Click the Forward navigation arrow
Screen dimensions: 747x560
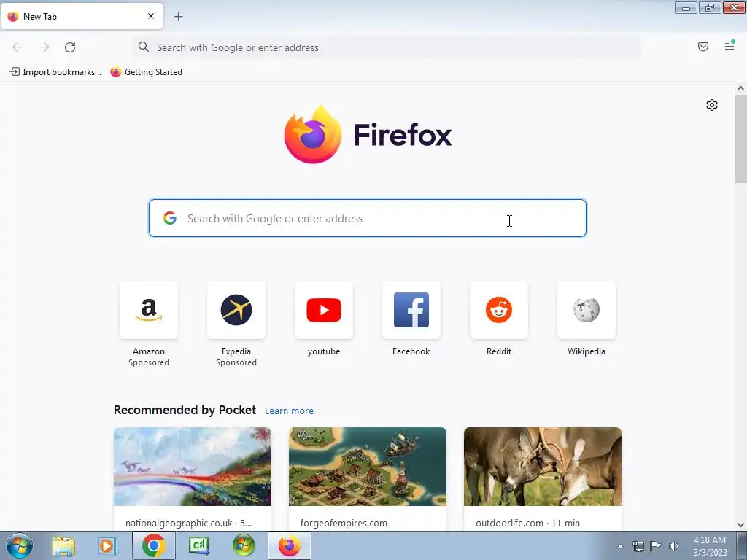[44, 47]
